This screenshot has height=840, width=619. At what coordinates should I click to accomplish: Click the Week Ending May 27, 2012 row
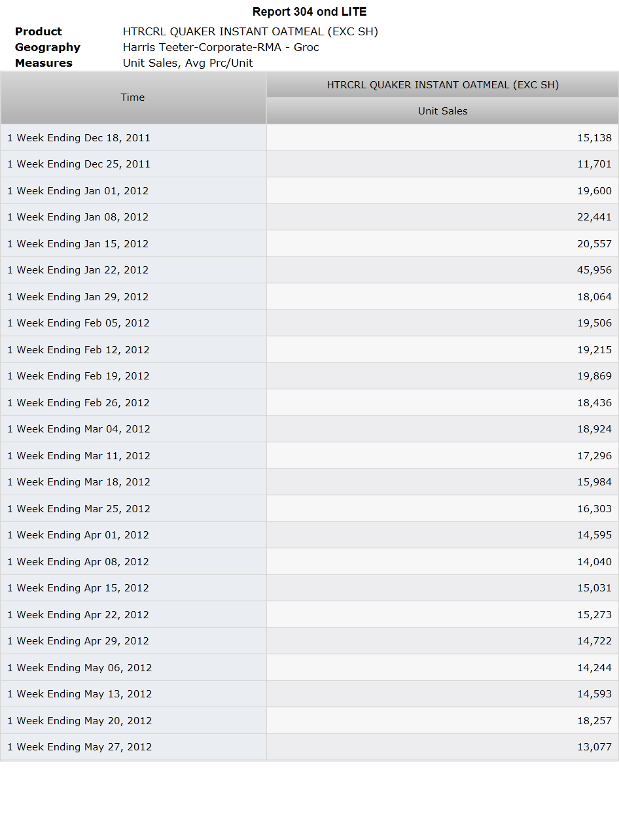[x=309, y=747]
